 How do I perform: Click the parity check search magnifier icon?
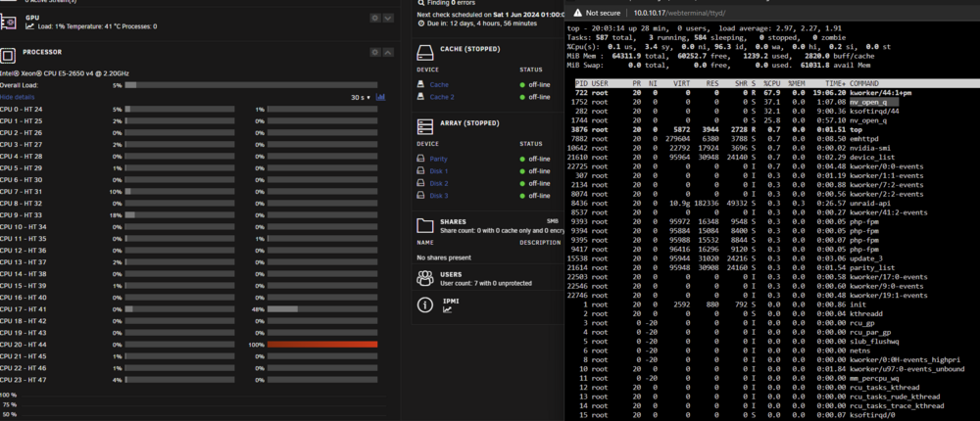(x=420, y=3)
